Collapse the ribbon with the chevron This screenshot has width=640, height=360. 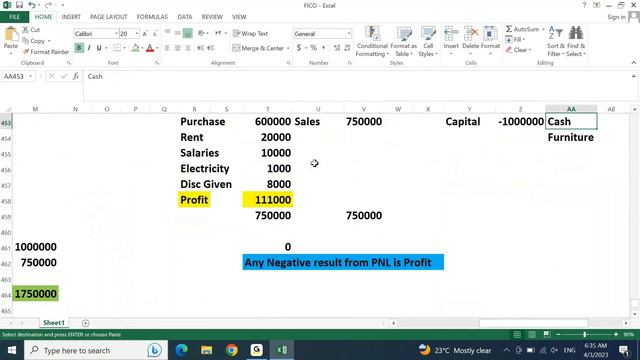tap(633, 63)
